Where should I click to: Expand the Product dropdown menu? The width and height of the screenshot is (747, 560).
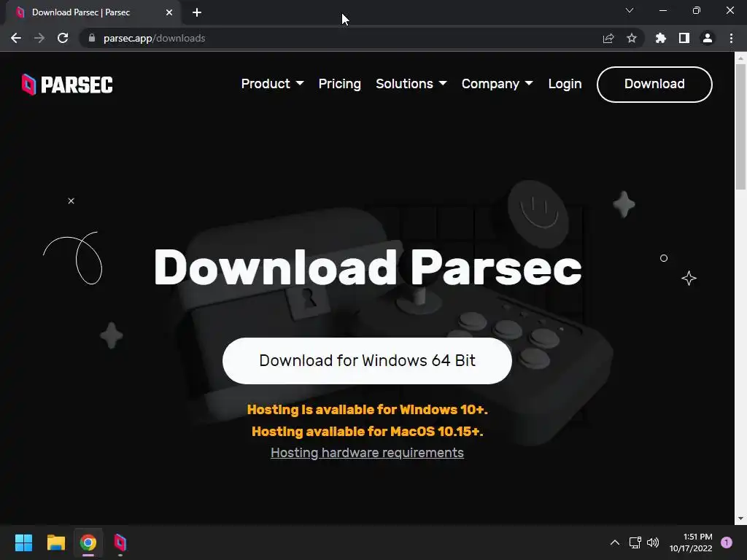tap(273, 84)
